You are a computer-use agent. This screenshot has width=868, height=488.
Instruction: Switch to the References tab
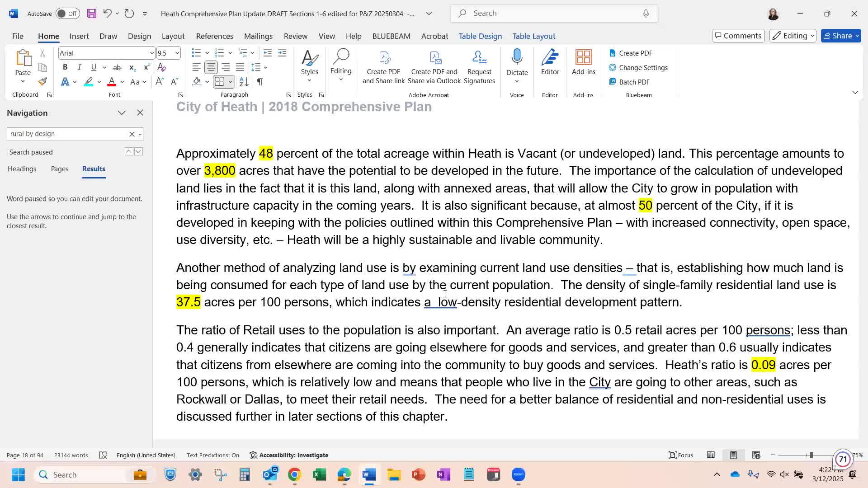pyautogui.click(x=214, y=36)
